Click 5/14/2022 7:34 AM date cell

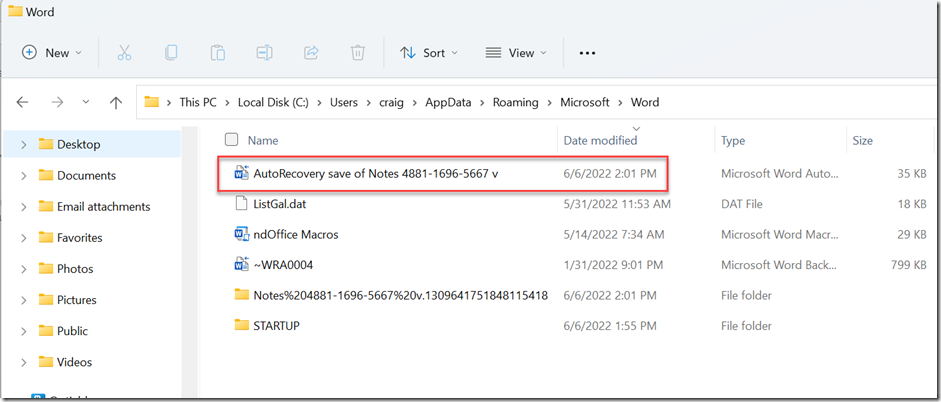tap(614, 235)
